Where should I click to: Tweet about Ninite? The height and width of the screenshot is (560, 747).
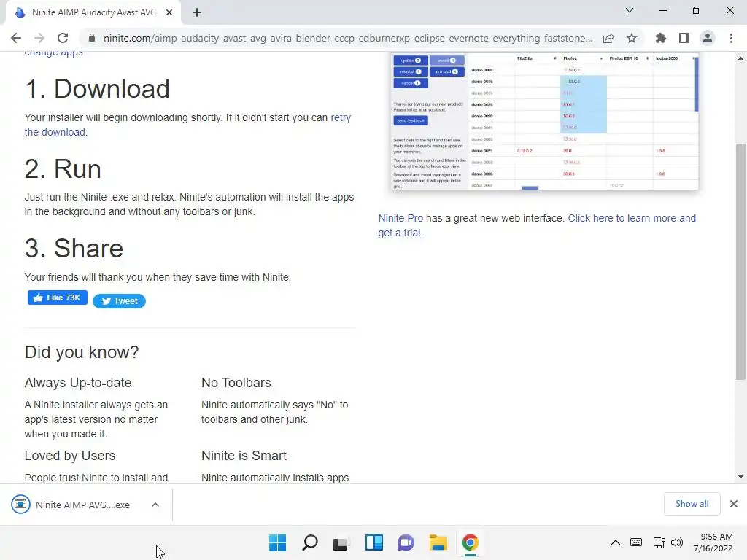(119, 301)
